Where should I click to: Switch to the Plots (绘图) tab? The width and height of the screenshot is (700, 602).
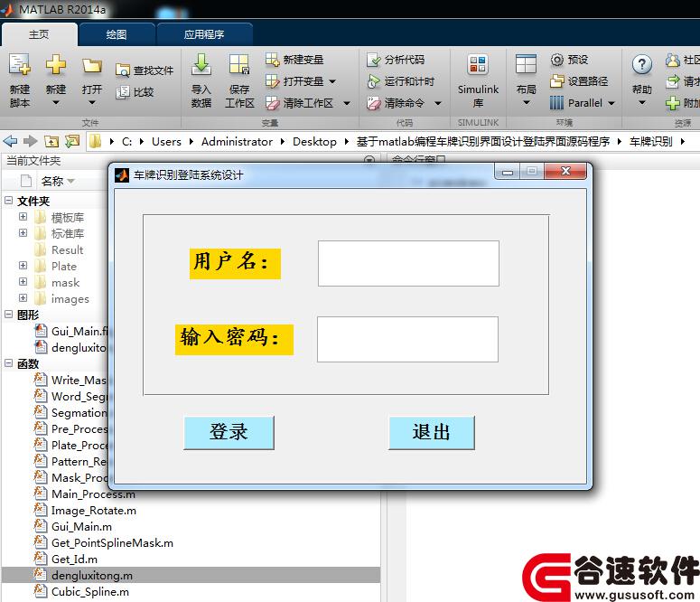[x=117, y=34]
